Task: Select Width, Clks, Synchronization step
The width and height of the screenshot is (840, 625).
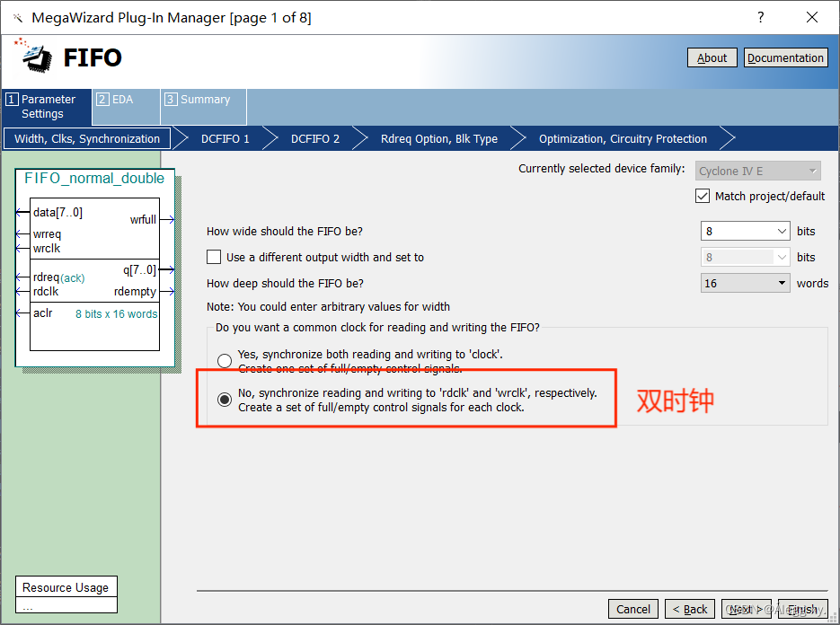Action: click(x=87, y=138)
